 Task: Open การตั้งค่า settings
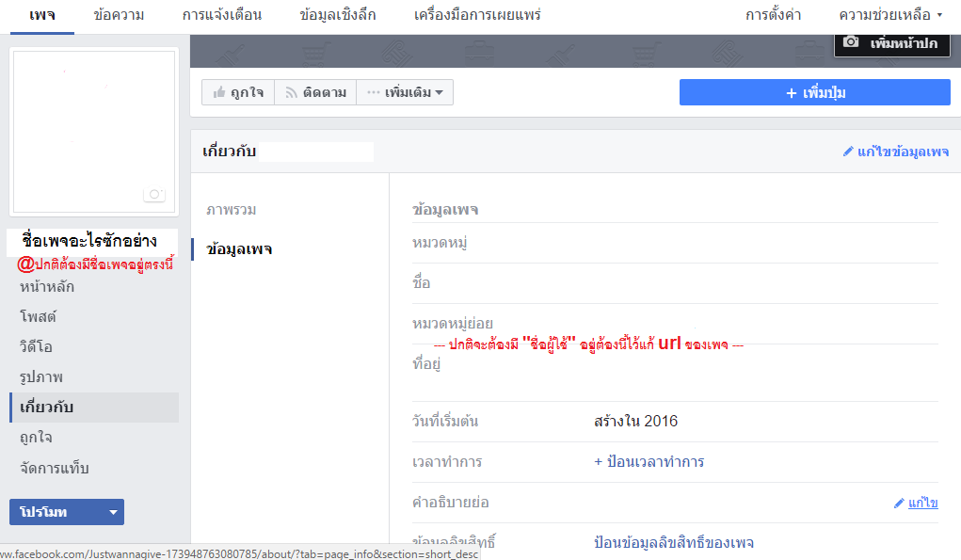click(774, 15)
